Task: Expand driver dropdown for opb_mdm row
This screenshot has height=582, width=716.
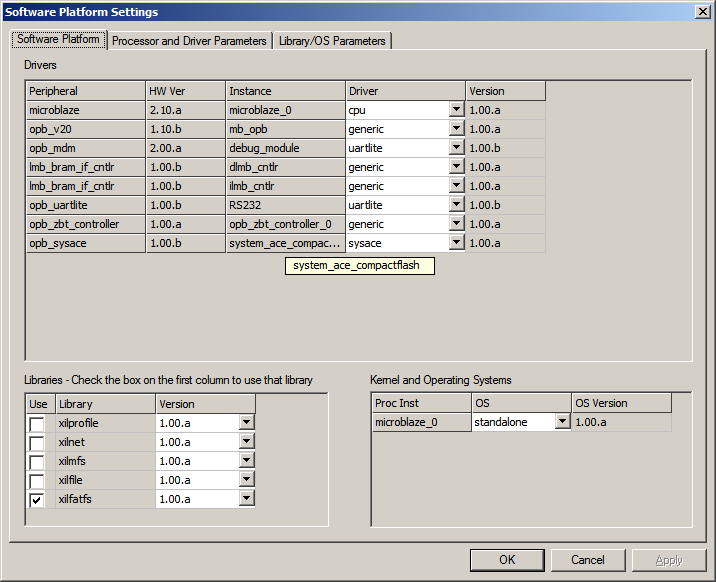Action: coord(456,148)
